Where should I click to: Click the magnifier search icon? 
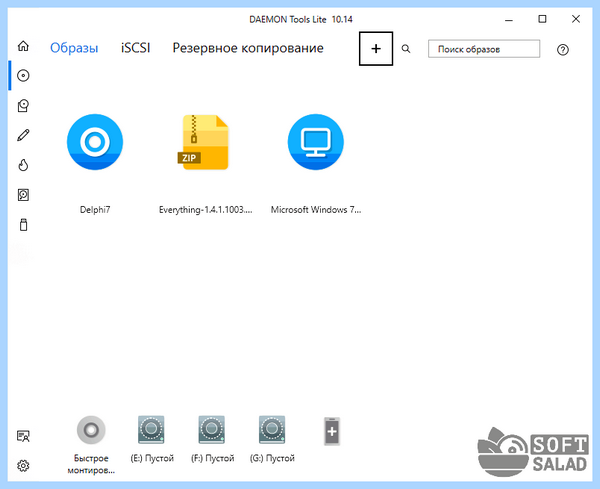(406, 49)
